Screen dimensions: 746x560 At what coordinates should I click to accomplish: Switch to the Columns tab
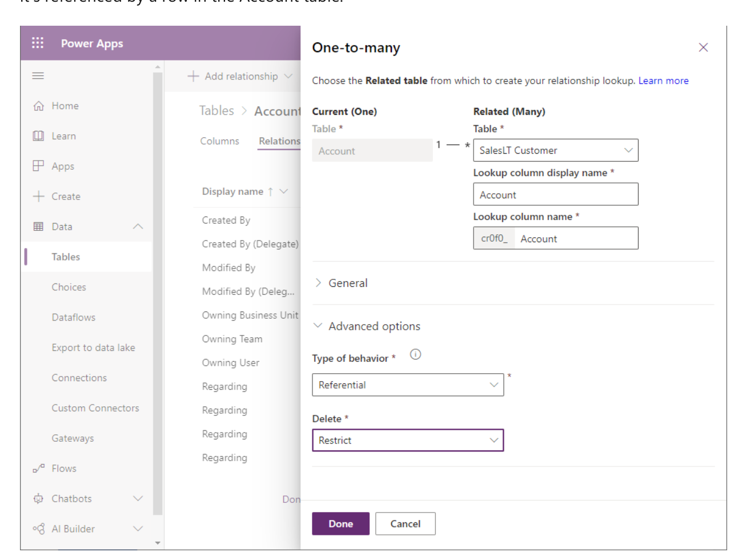219,141
